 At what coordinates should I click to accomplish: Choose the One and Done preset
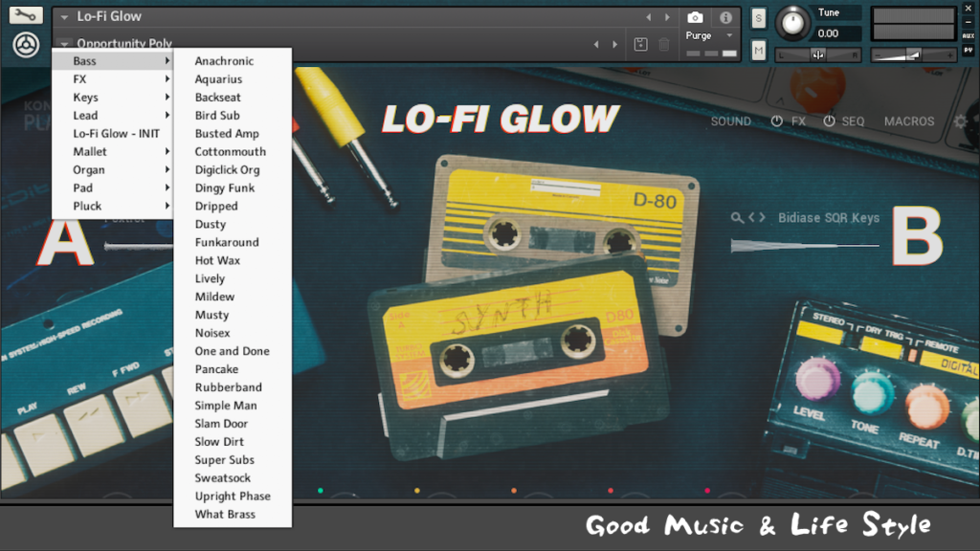click(x=233, y=350)
